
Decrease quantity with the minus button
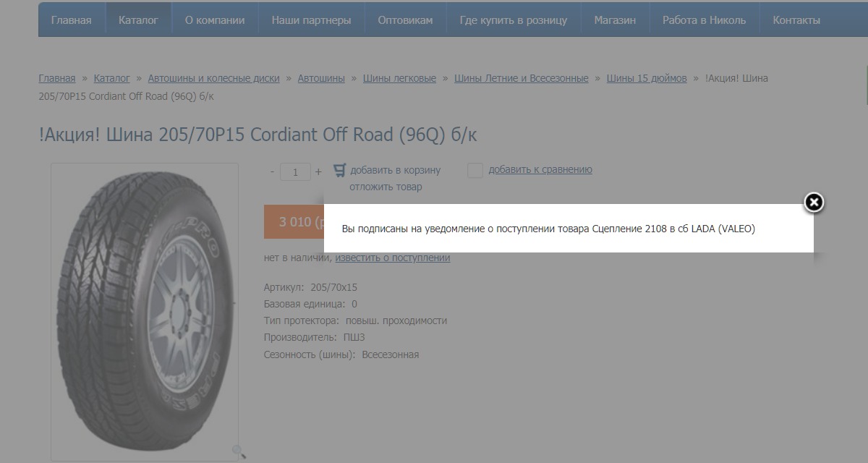[272, 171]
